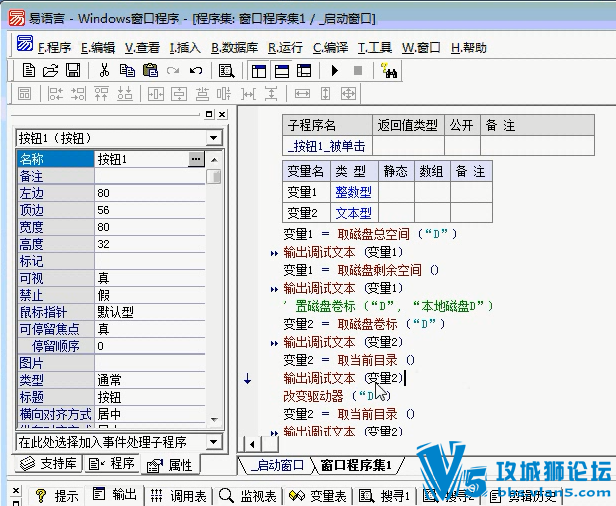Screen dimensions: 616x506
Task: Select the 横向对齐方式 value 居中
Action: [150, 414]
